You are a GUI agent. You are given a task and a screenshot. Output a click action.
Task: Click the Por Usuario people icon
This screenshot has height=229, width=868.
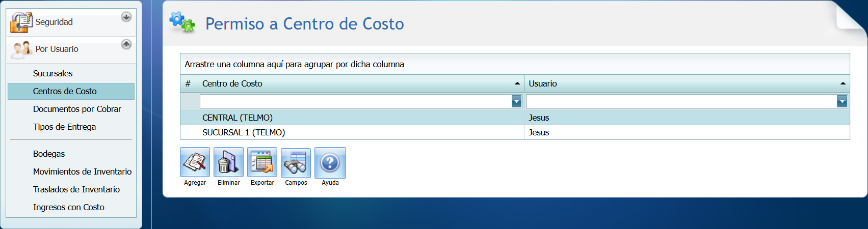click(x=22, y=49)
